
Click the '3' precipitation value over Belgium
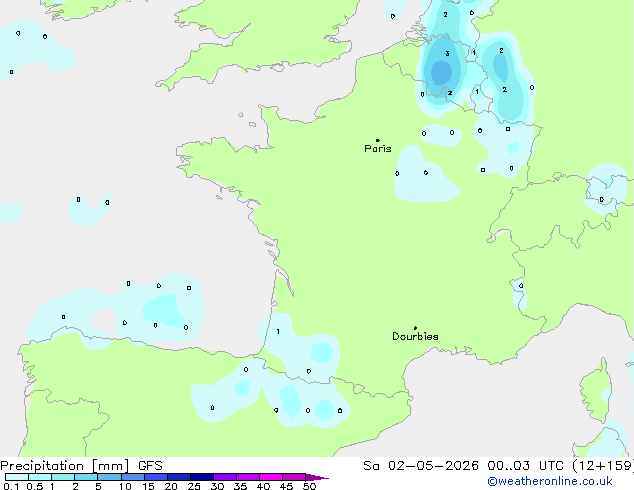pyautogui.click(x=447, y=53)
